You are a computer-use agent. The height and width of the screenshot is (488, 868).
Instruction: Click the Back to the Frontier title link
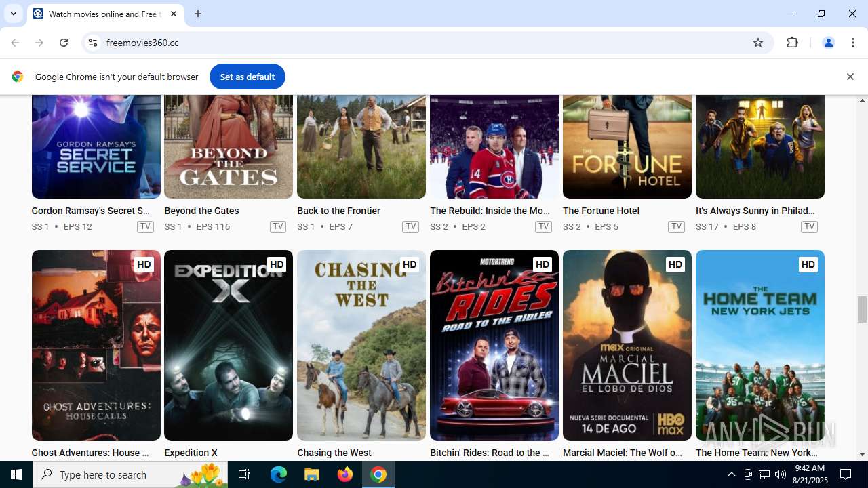338,211
